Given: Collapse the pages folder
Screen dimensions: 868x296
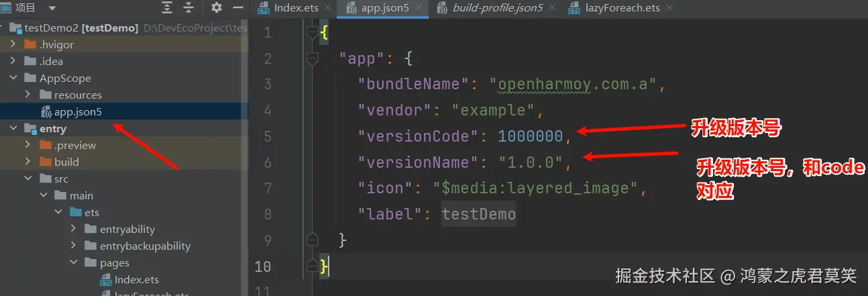Looking at the screenshot, I should coord(73,263).
